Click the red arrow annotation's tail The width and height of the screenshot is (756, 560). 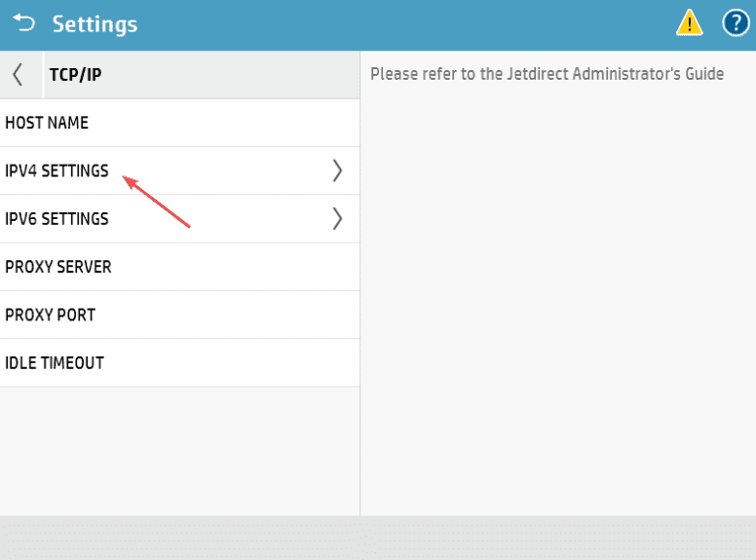[187, 226]
